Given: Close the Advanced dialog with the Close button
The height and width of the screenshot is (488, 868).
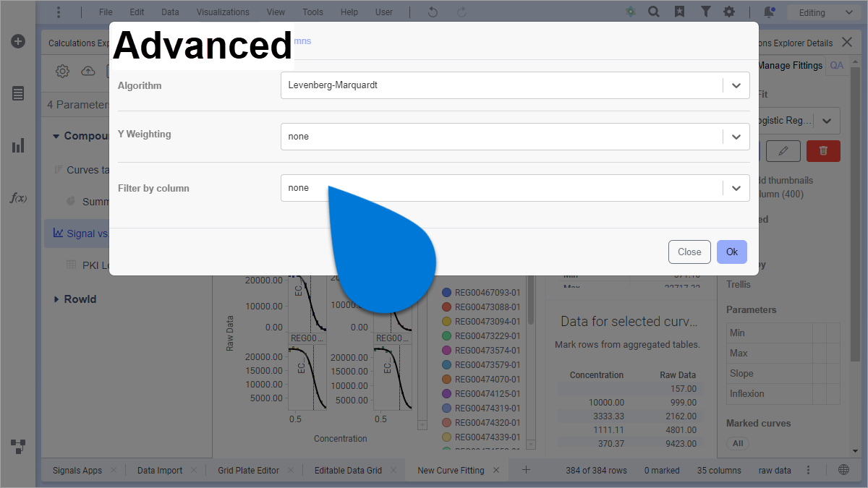Looking at the screenshot, I should tap(689, 252).
